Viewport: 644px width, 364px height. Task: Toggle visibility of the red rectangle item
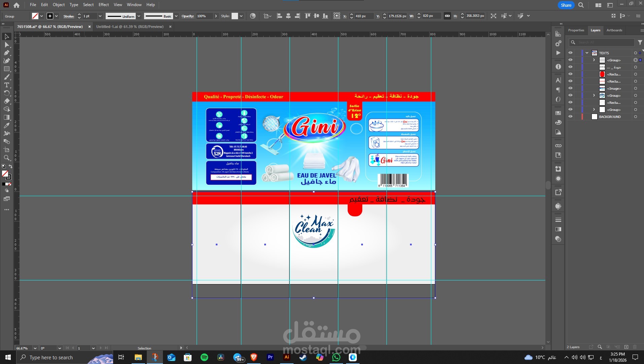point(570,74)
